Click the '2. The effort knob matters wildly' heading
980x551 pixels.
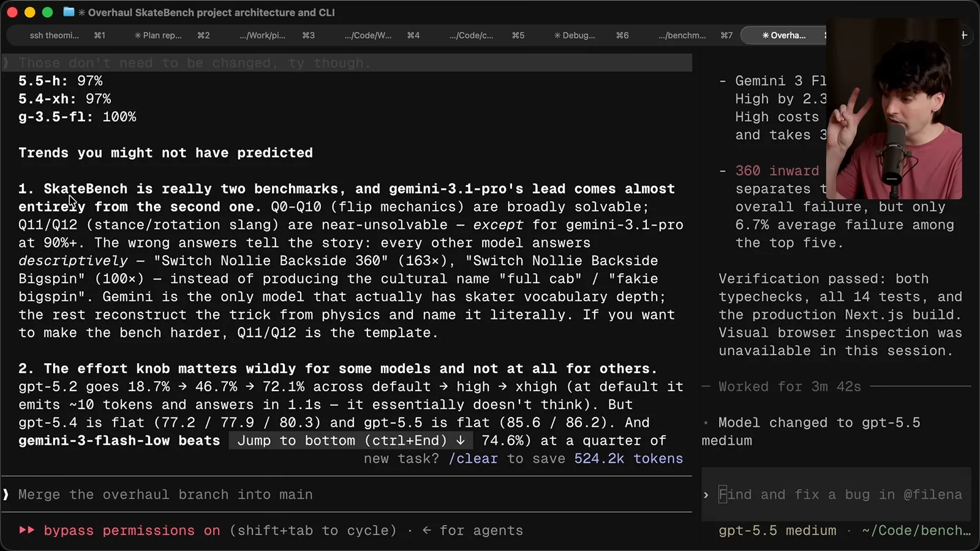click(337, 369)
